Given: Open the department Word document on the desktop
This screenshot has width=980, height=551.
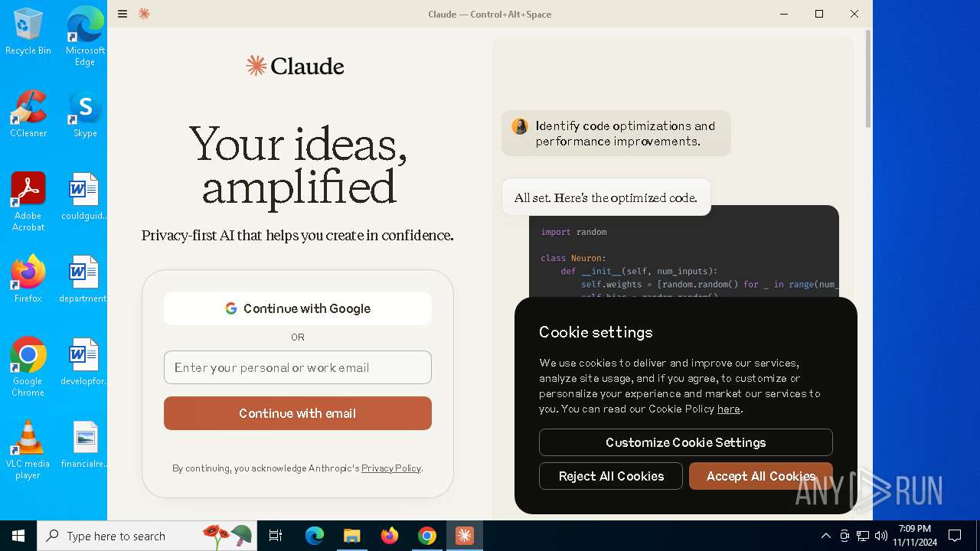Looking at the screenshot, I should coord(83,279).
